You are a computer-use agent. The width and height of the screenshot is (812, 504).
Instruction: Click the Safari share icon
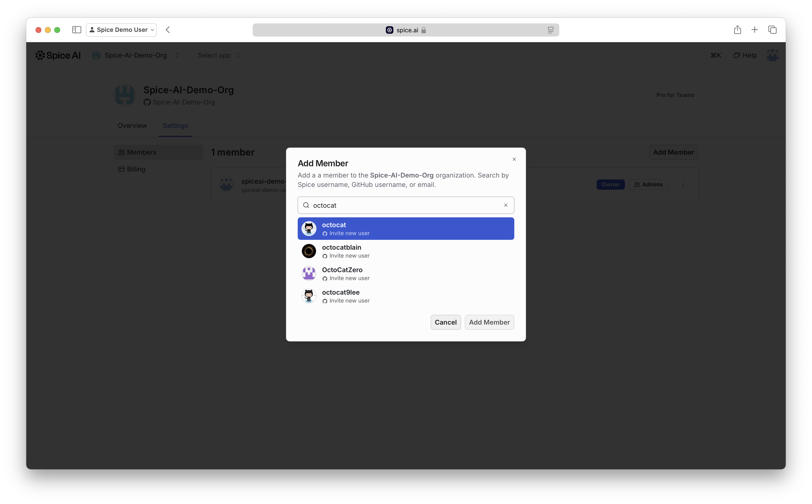737,30
